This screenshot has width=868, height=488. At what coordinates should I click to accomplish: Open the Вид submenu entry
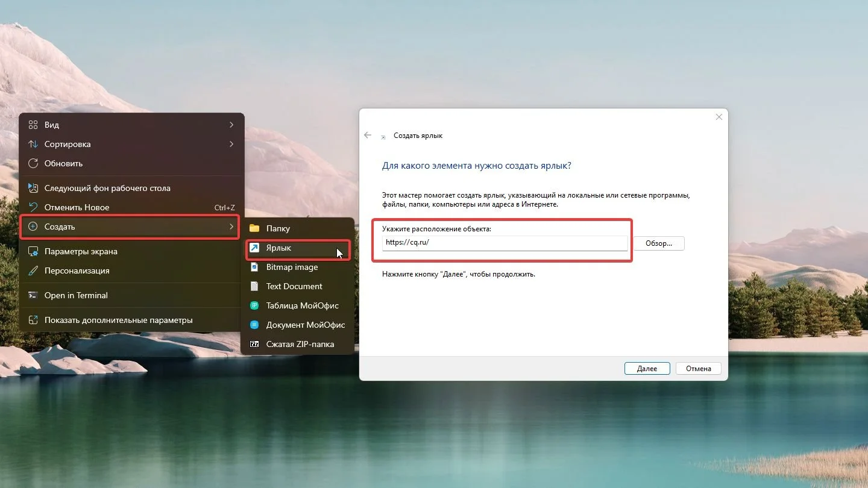(131, 125)
